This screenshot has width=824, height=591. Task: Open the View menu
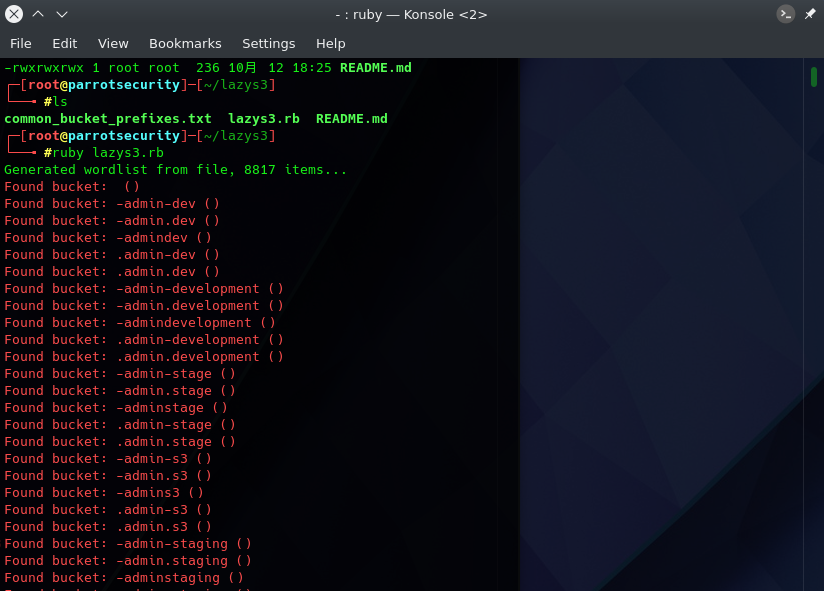[113, 44]
